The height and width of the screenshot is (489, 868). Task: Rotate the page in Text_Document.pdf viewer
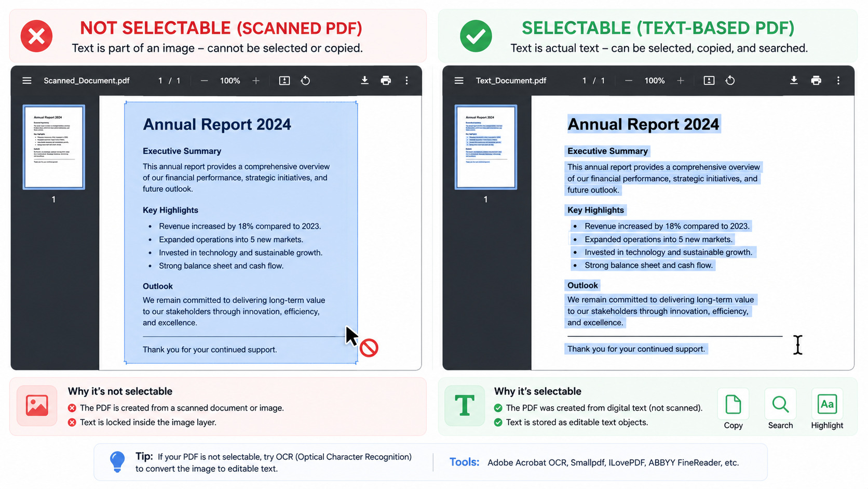(730, 81)
